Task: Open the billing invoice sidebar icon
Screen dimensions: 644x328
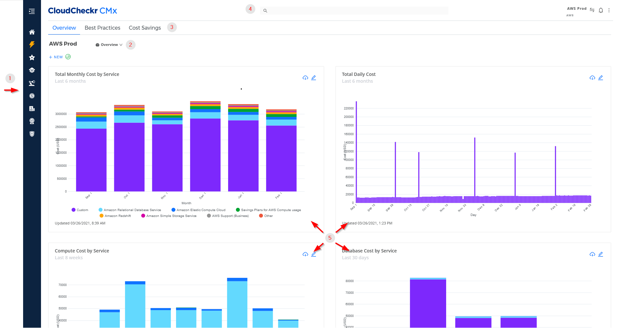Action: [32, 108]
